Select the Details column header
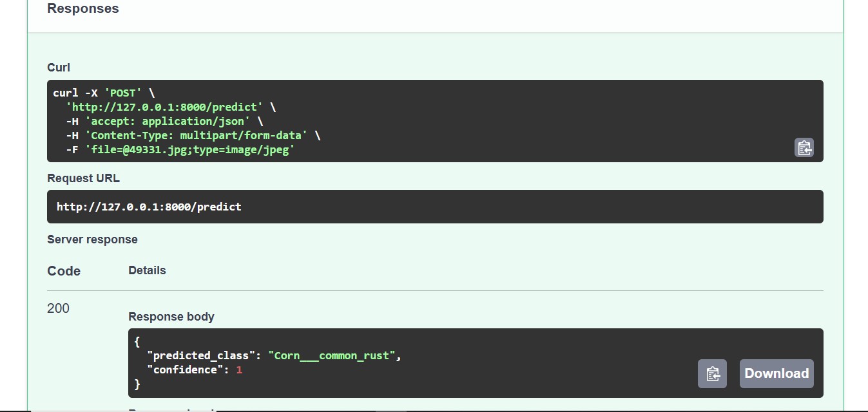 147,270
